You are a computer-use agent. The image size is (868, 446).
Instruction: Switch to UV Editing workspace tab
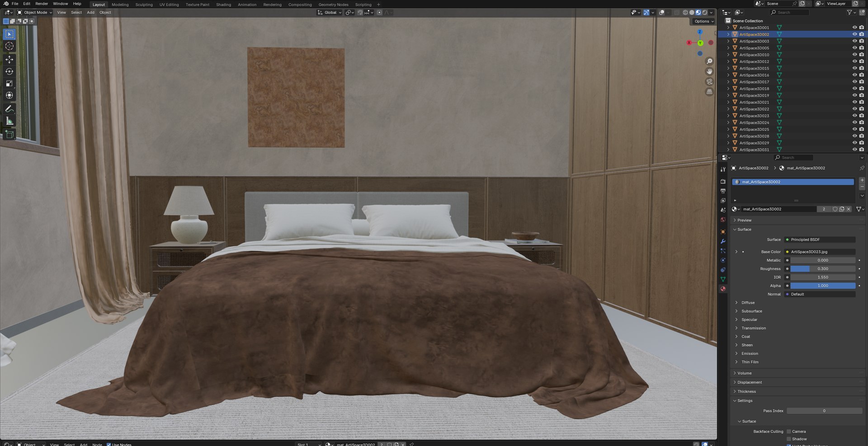click(x=169, y=5)
